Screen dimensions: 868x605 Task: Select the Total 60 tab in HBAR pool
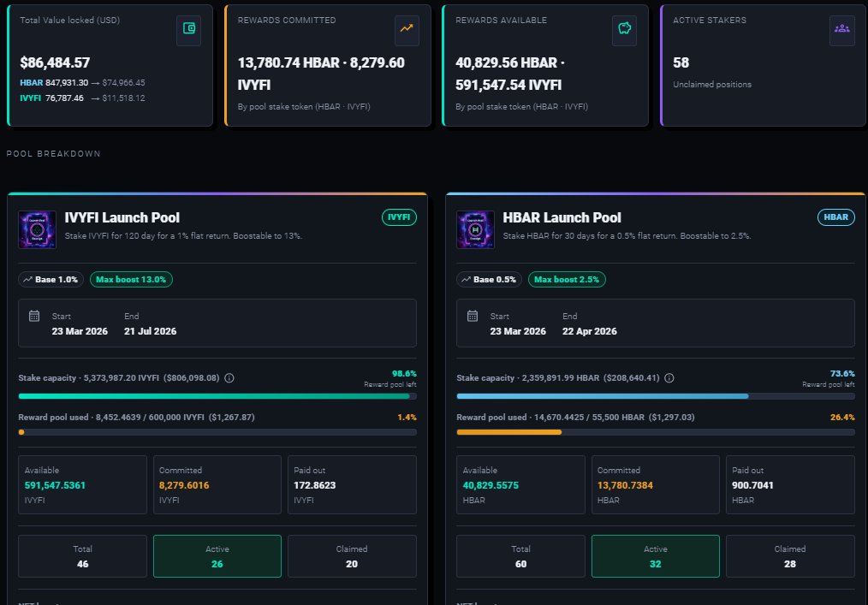pos(521,556)
